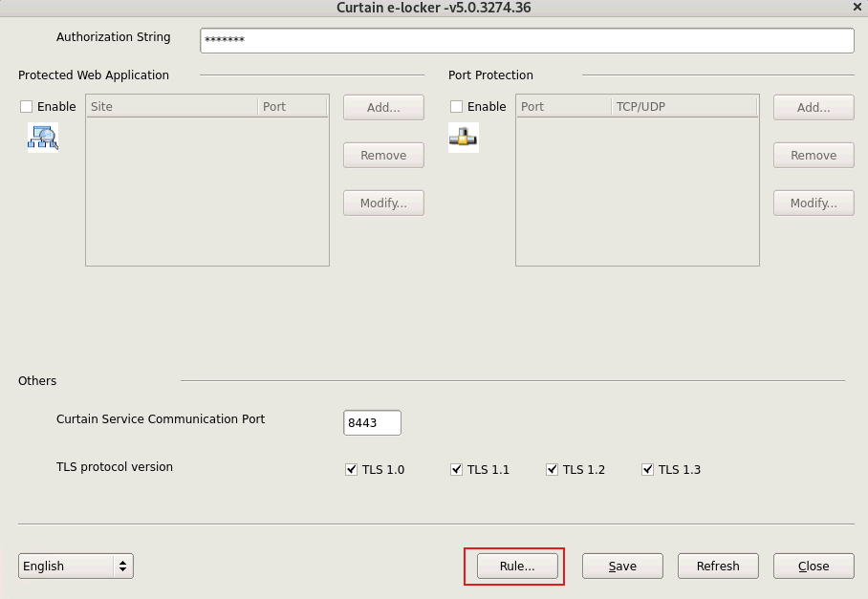This screenshot has height=599, width=868.
Task: Save the current settings
Action: click(x=622, y=566)
